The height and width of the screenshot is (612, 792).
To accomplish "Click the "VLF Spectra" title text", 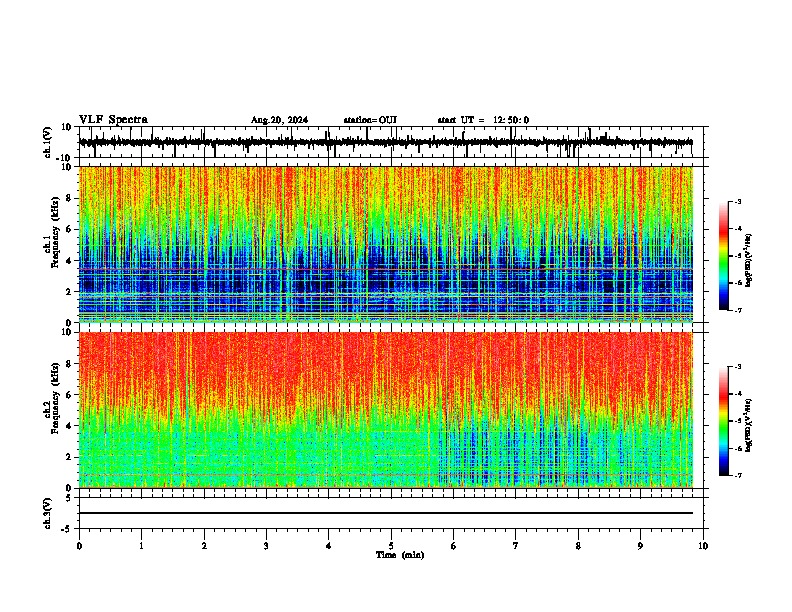I will click(x=113, y=120).
